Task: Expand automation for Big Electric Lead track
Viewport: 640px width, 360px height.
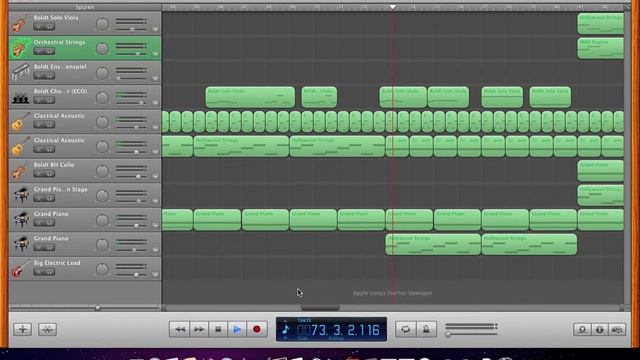Action: (155, 274)
